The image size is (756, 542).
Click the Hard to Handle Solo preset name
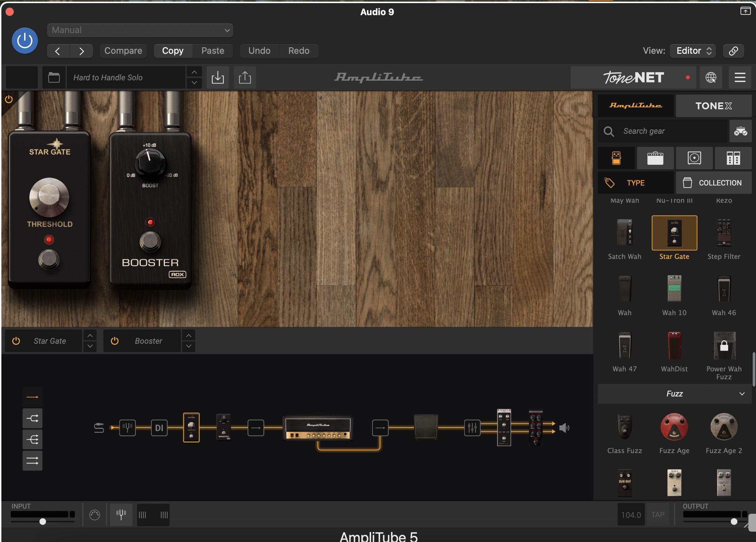(126, 77)
